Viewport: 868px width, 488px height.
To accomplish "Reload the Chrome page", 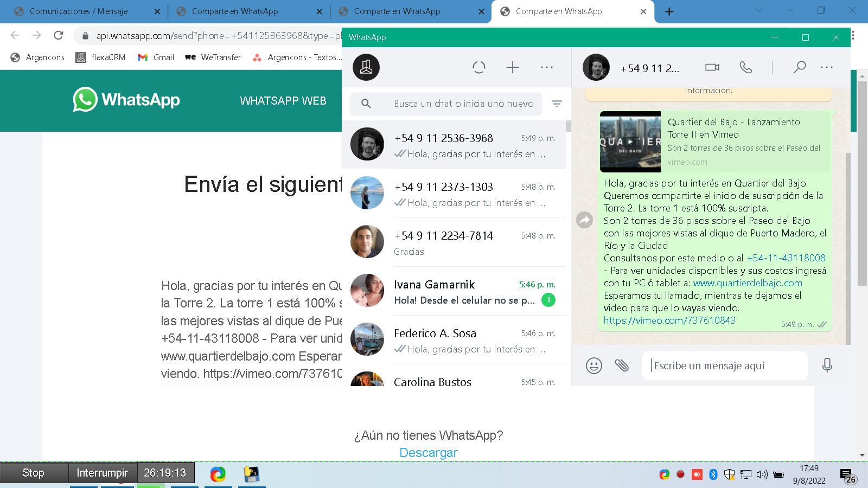I will 59,35.
